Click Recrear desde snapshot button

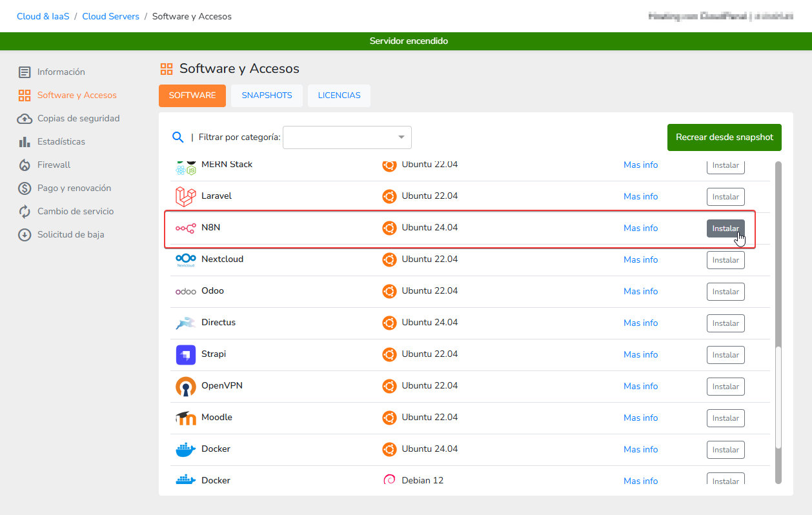pyautogui.click(x=724, y=137)
